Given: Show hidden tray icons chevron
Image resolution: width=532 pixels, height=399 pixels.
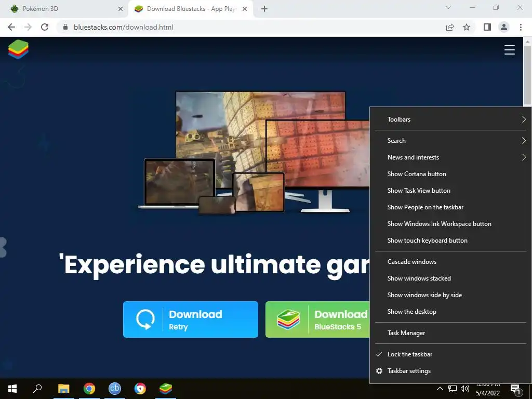Looking at the screenshot, I should (440, 389).
